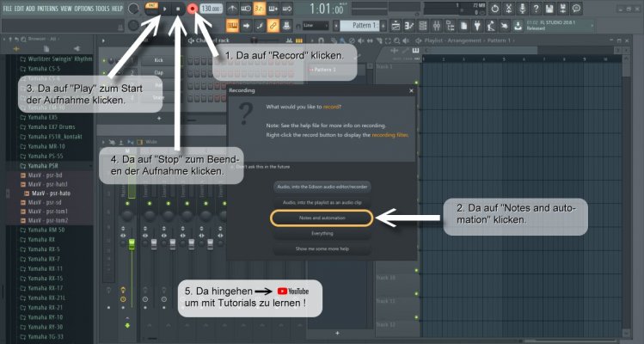Click the master volume fader in the mixer
The image size is (644, 344).
pos(132,244)
